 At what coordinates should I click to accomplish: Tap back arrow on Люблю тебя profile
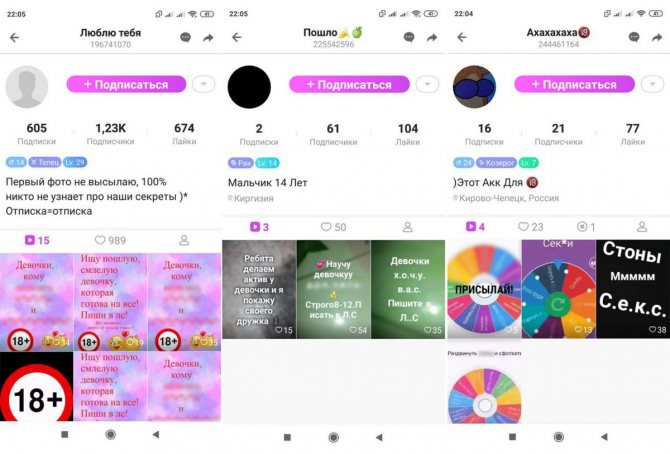(x=15, y=38)
